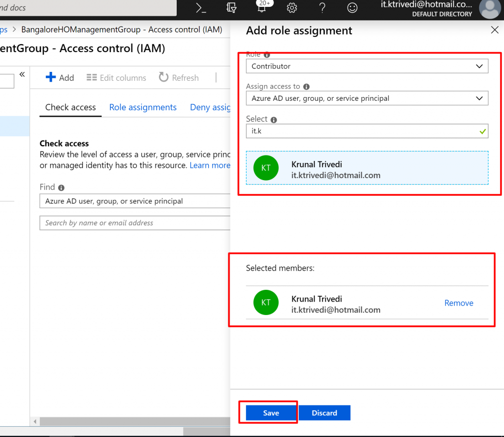The image size is (504, 437).
Task: Click the Add toolbar button
Action: pyautogui.click(x=60, y=78)
